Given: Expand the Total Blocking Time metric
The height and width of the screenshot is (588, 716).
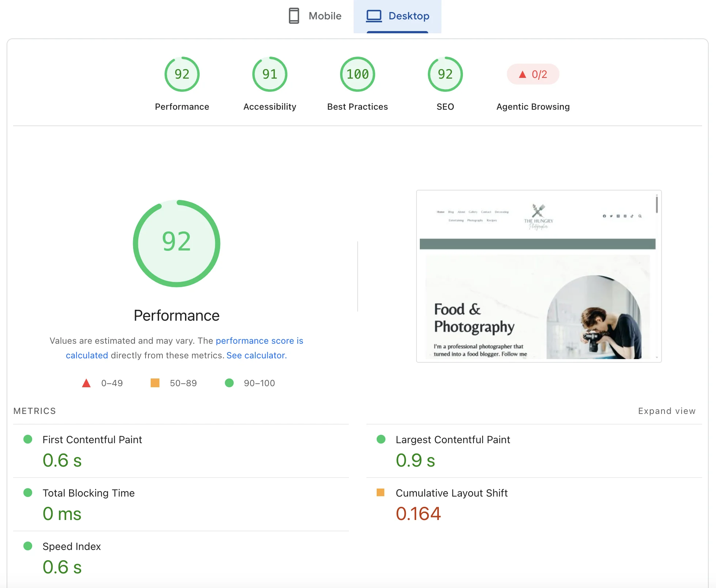Looking at the screenshot, I should (x=181, y=504).
